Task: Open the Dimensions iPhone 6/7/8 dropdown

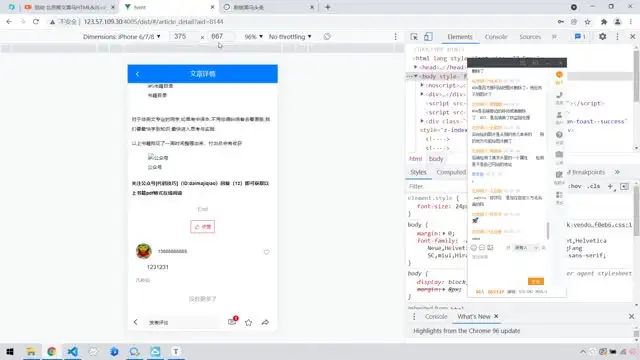Action: pyautogui.click(x=122, y=37)
